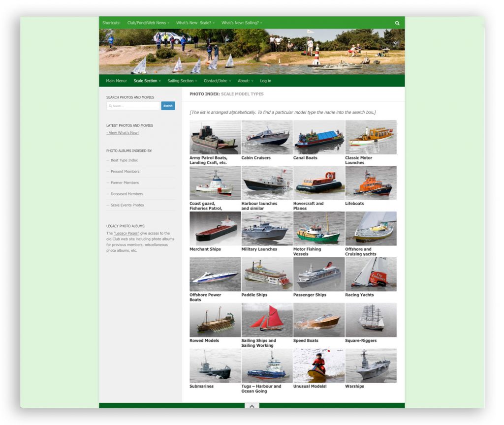
Task: Open the "Warships" album thumbnail
Action: pos(371,365)
